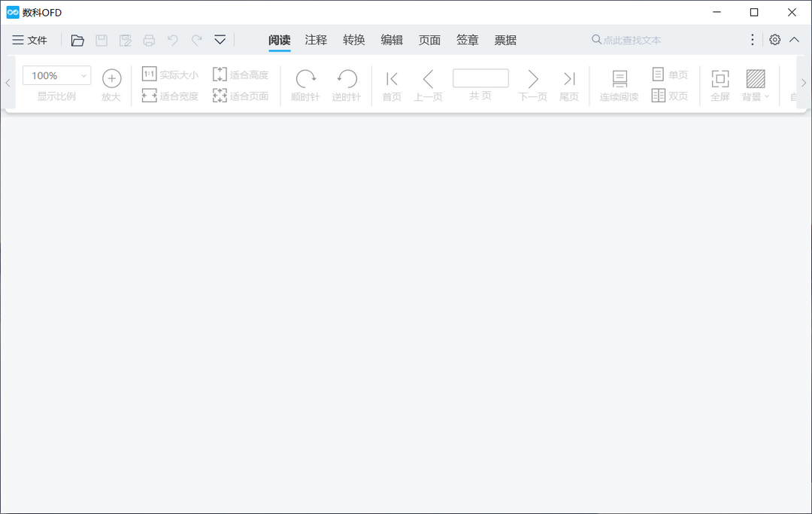Viewport: 812px width, 514px height.
Task: Collapse the ribbon with the up chevron
Action: point(795,40)
